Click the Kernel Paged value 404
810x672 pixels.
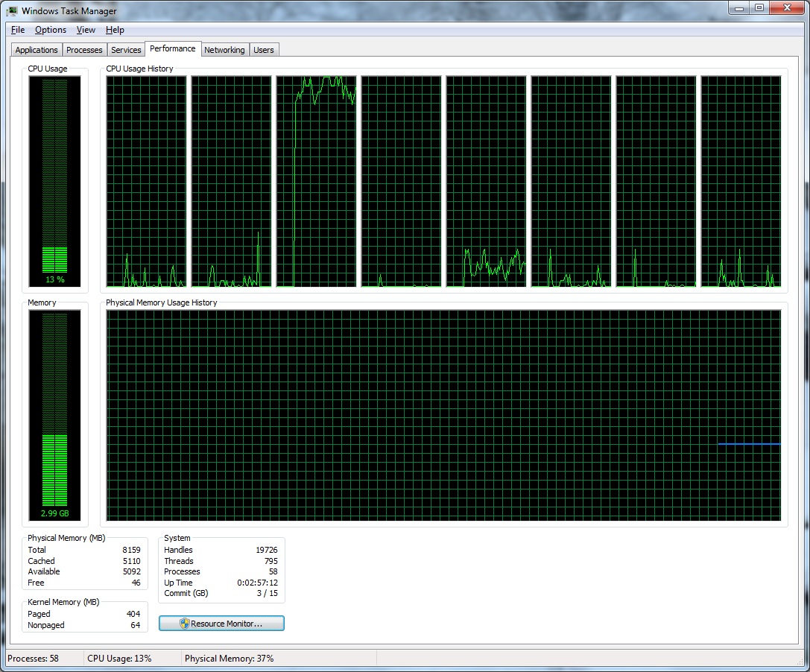point(133,614)
